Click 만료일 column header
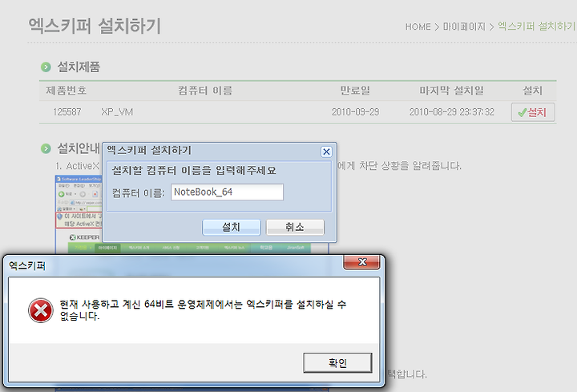The width and height of the screenshot is (577, 392). tap(355, 90)
